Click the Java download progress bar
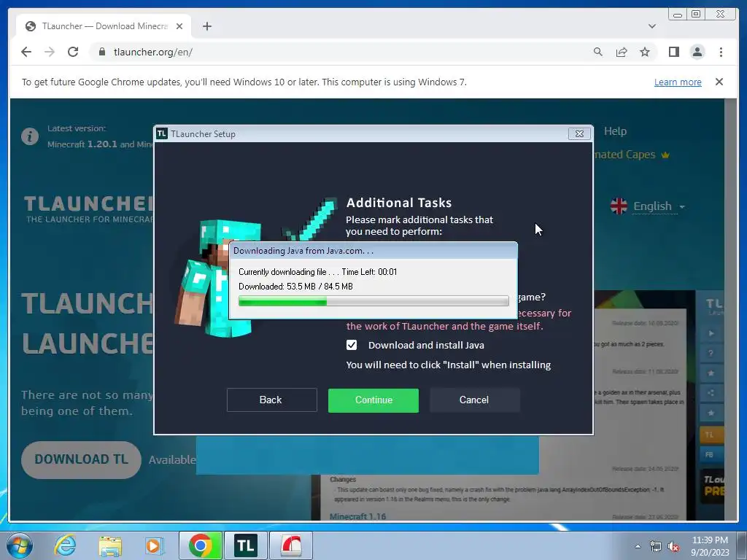The width and height of the screenshot is (747, 560). click(373, 301)
